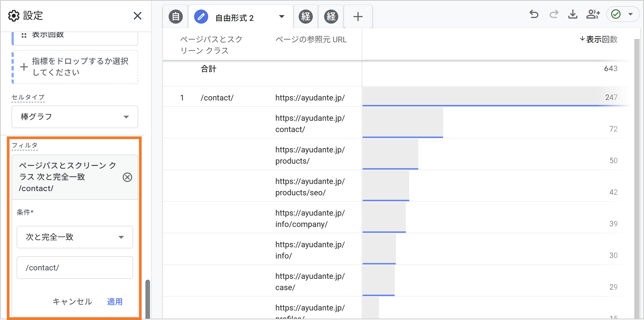Add a new exploration tab with plus
Screen dimensions: 644x320
pyautogui.click(x=358, y=17)
